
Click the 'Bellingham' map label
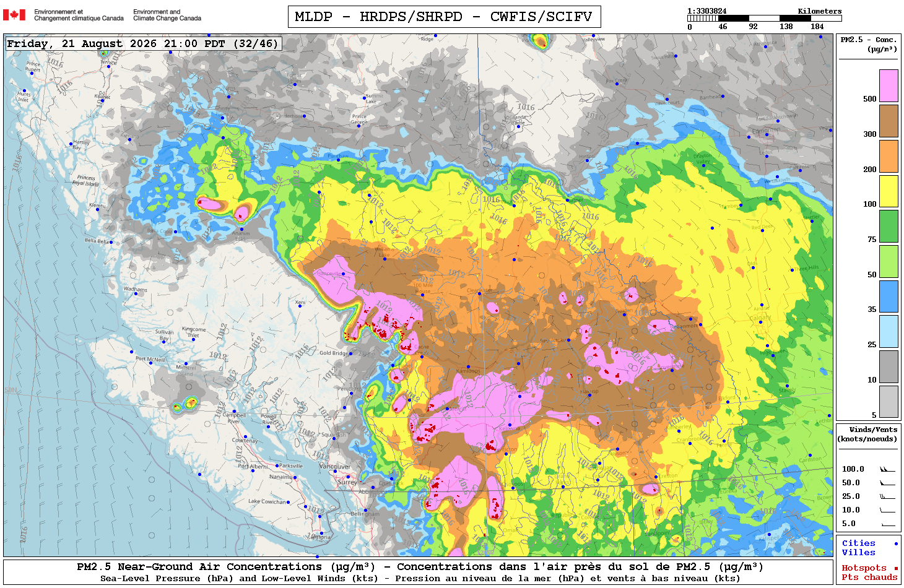pyautogui.click(x=365, y=514)
